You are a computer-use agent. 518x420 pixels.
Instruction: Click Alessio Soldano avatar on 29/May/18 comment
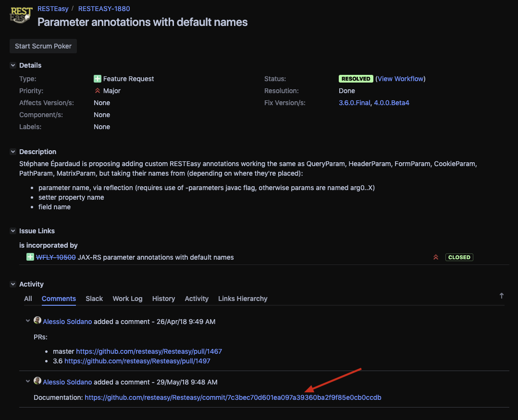click(37, 381)
